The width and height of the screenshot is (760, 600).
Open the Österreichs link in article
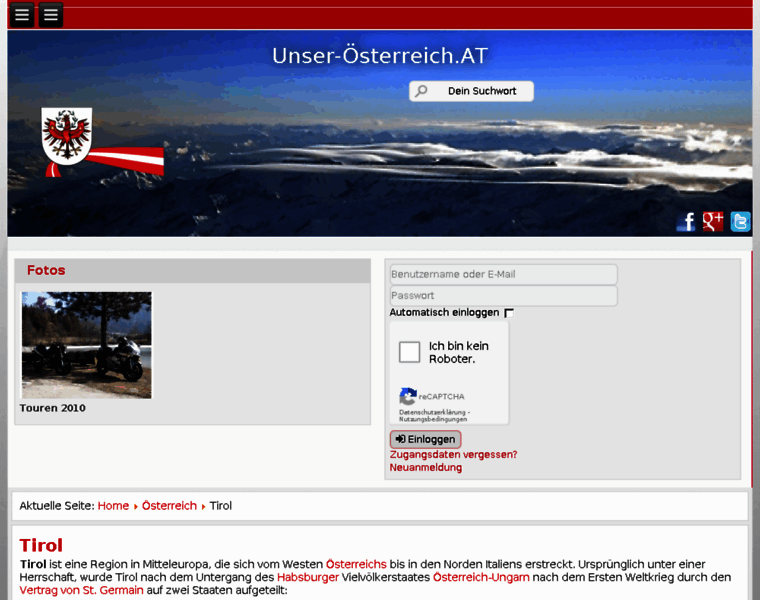click(x=356, y=565)
